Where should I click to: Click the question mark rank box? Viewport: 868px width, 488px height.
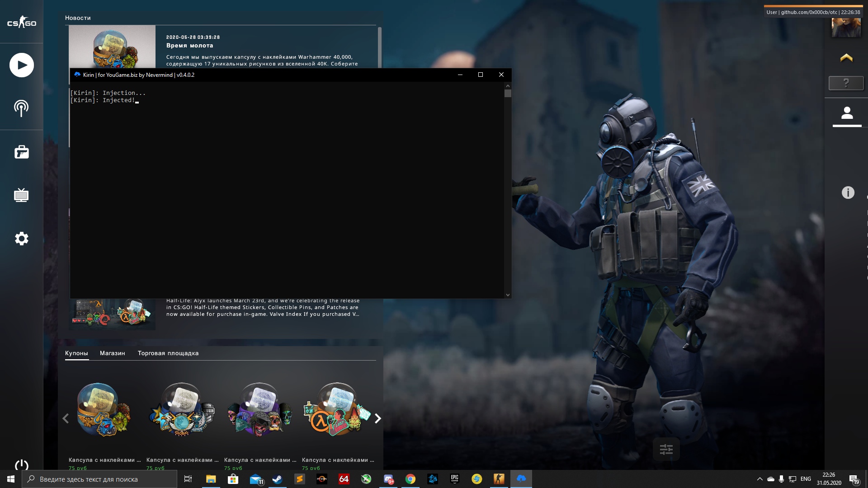(846, 83)
